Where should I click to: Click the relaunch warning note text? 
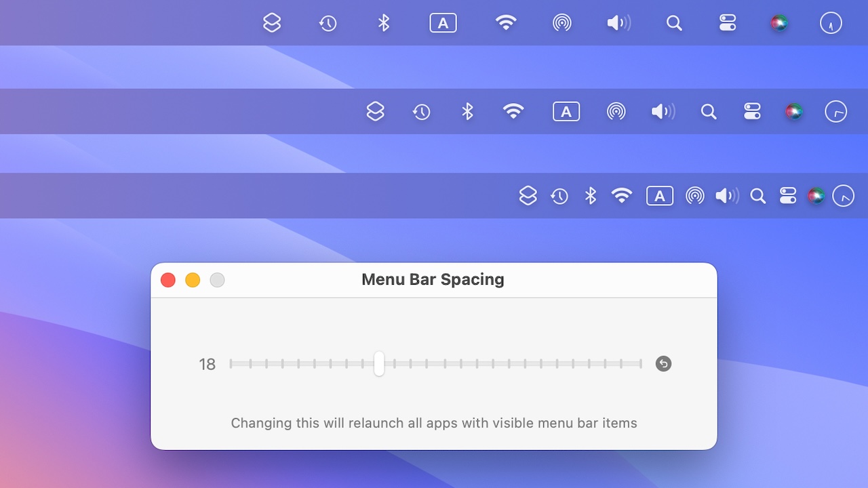coord(434,424)
